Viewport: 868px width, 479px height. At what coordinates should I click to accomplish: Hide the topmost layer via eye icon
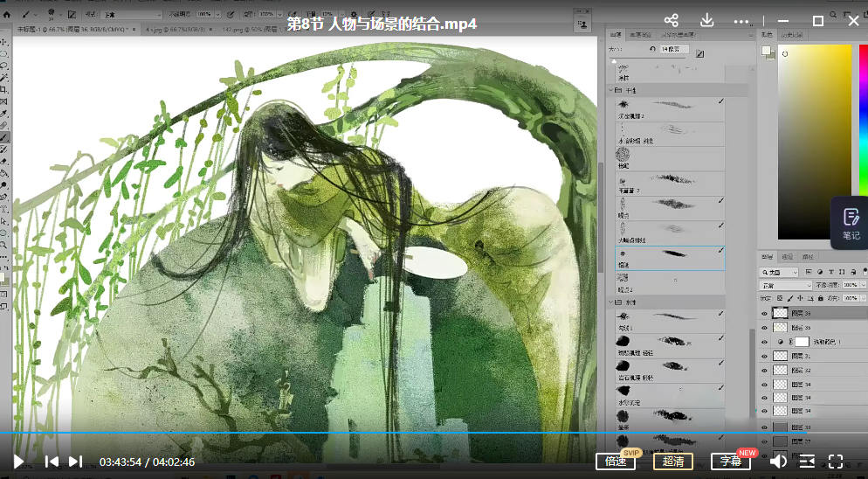pos(765,313)
